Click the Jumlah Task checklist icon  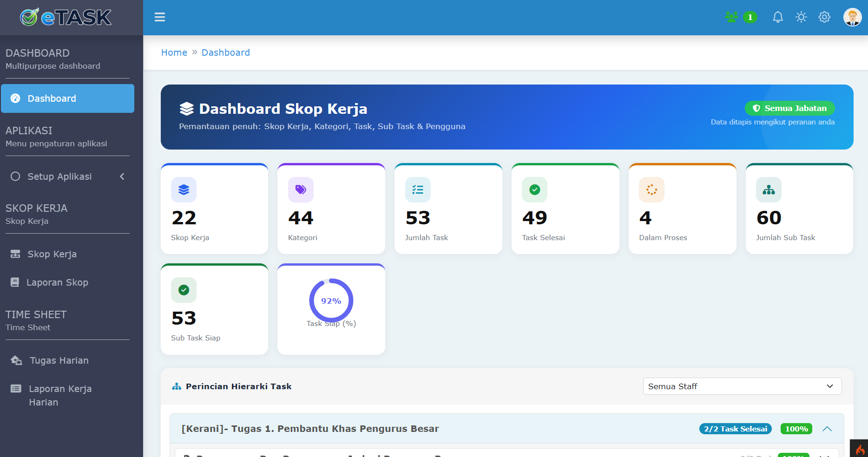418,189
